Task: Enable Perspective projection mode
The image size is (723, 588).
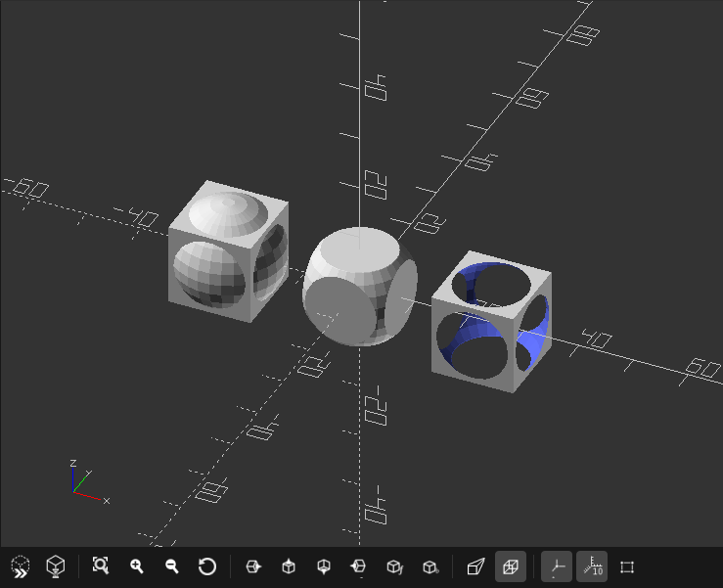Action: [475, 566]
